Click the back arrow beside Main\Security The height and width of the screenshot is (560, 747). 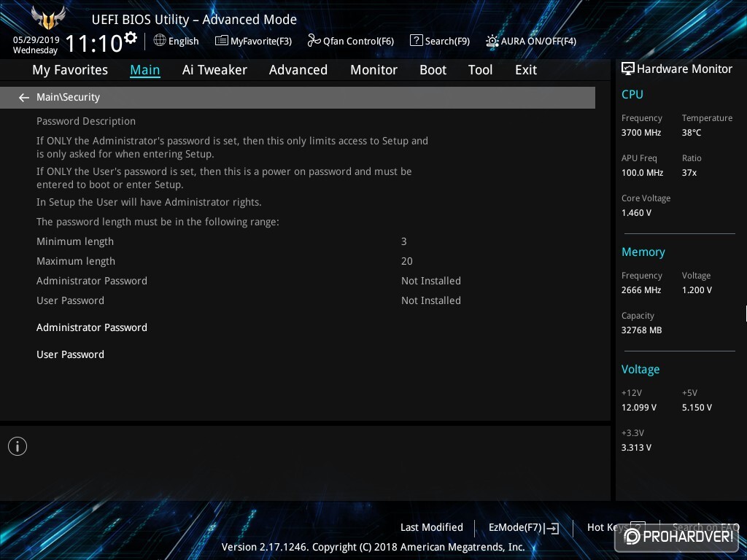(x=24, y=98)
